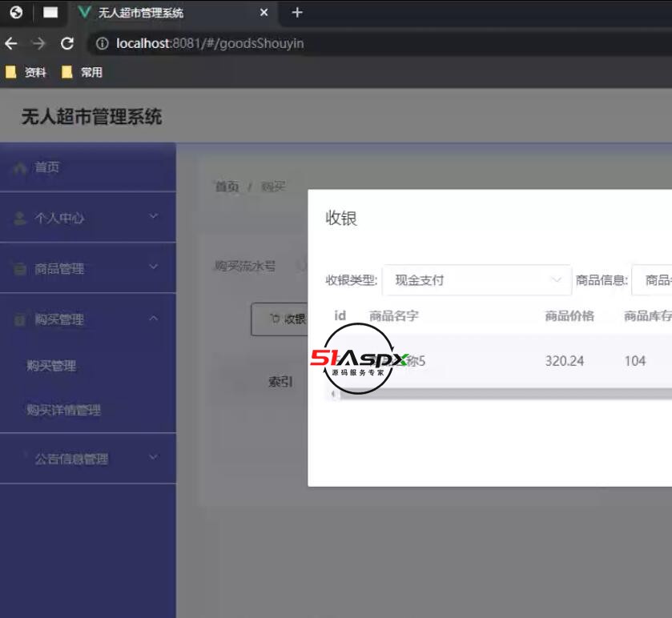Expand the 个人中心 sidebar menu
The height and width of the screenshot is (618, 672).
[x=87, y=218]
